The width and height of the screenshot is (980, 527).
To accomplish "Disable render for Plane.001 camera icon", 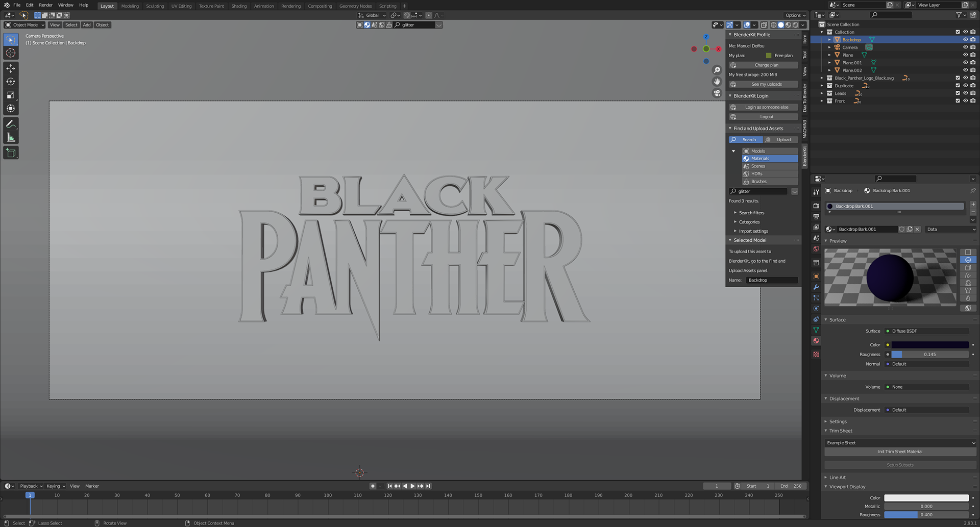I will (973, 63).
